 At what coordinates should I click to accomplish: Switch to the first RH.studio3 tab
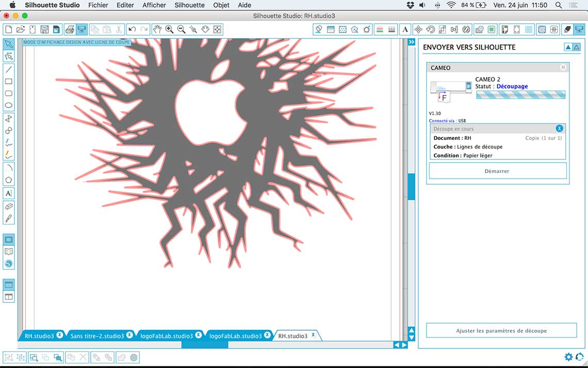point(39,335)
